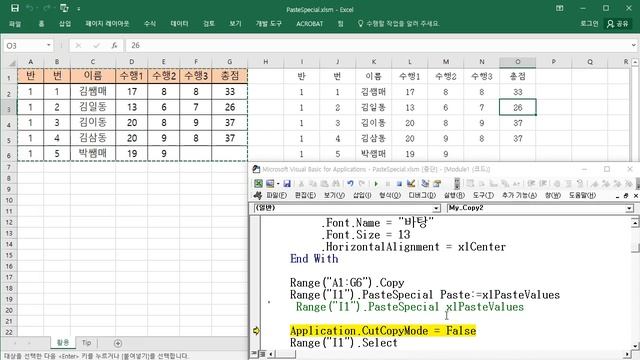Select header cell G1 총점 with orange fill

pyautogui.click(x=230, y=76)
